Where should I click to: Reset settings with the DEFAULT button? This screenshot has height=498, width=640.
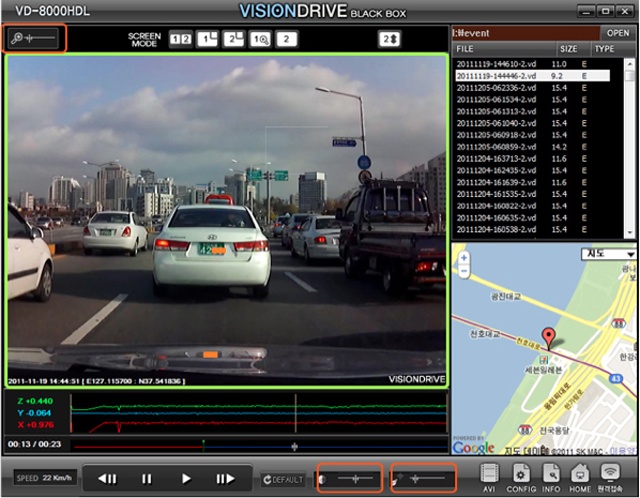[283, 480]
